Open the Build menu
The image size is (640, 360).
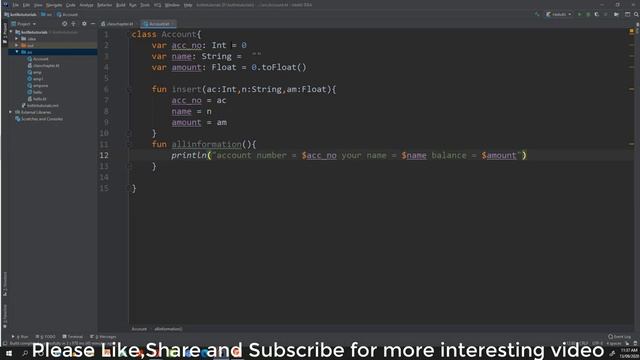(x=121, y=5)
